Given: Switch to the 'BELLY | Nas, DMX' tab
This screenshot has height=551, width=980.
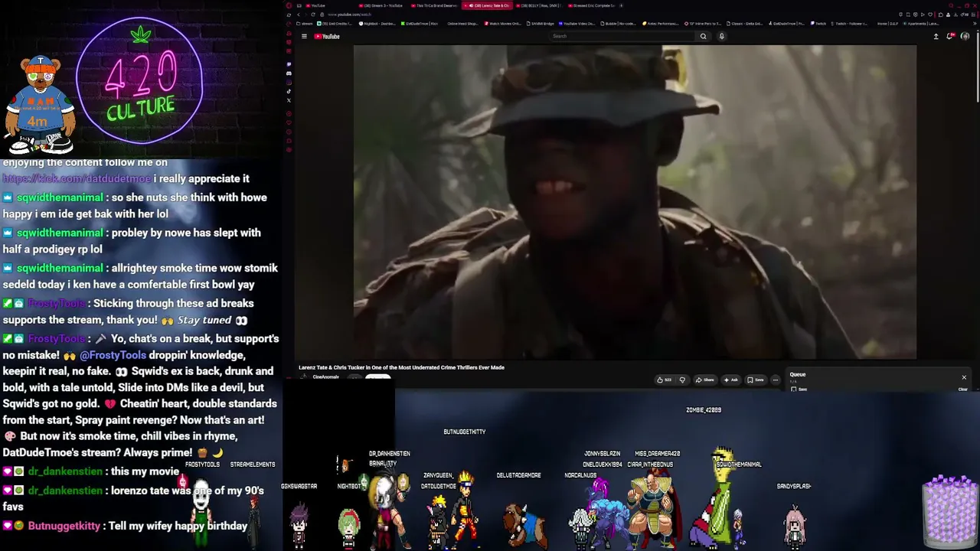Looking at the screenshot, I should 539,5.
